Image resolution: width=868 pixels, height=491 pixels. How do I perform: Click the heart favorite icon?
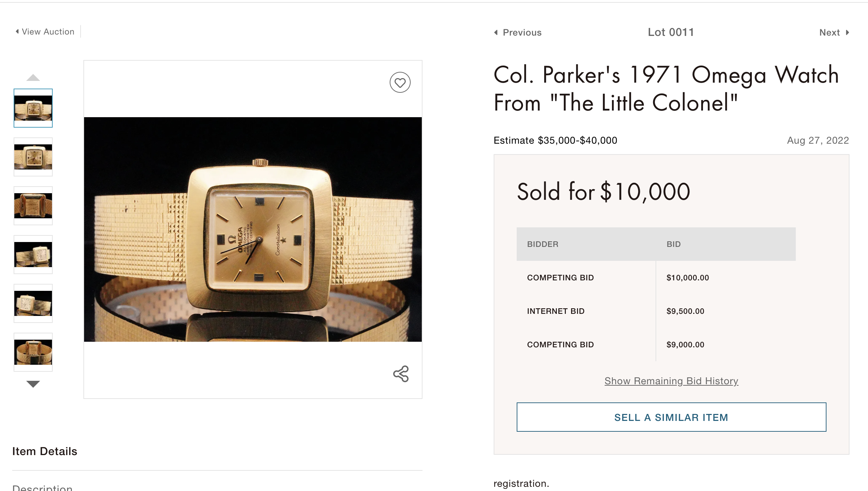[x=400, y=83]
